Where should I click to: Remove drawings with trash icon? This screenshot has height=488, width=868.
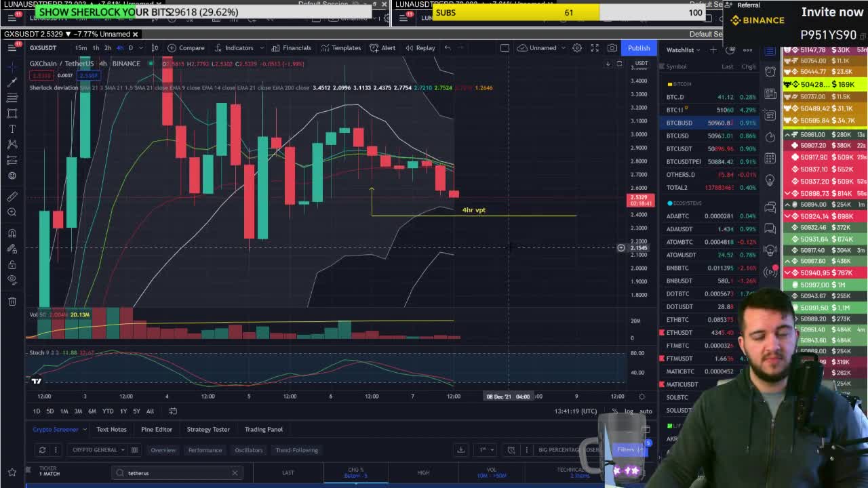coord(12,301)
